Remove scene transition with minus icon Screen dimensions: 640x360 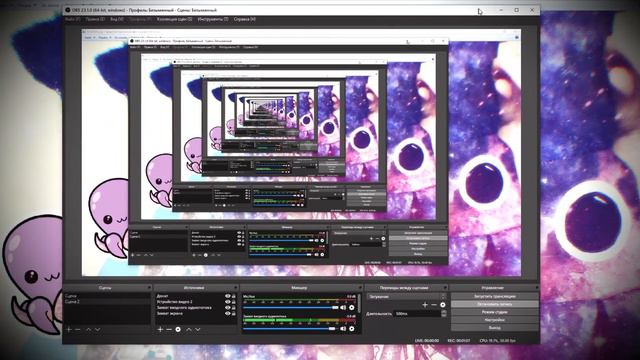(x=434, y=305)
